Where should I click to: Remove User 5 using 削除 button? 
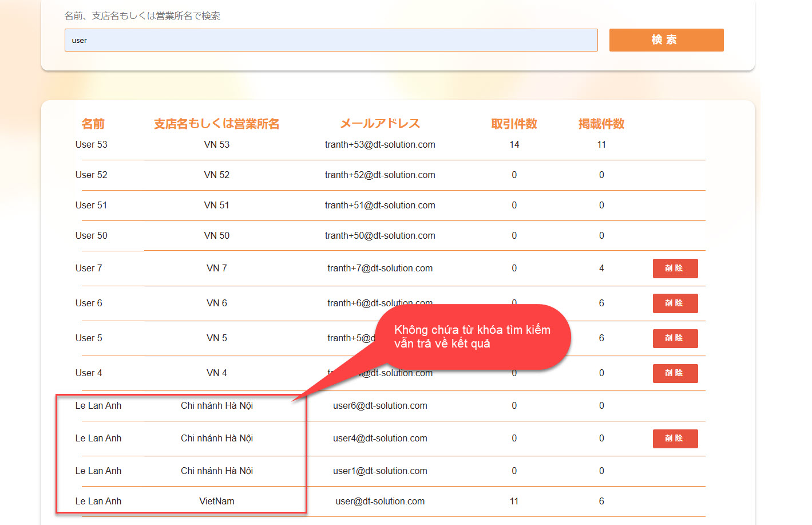point(675,338)
